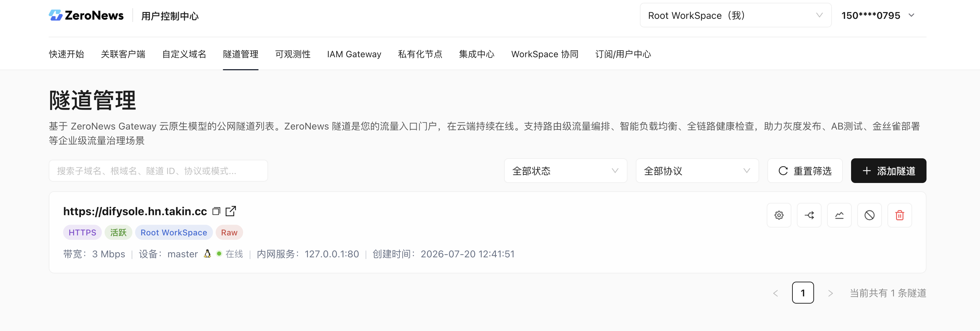Delete the tunnel with trash icon
Viewport: 980px width, 331px height.
[900, 215]
